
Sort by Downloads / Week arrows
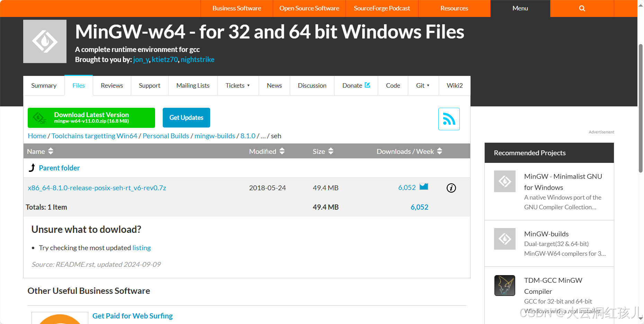439,151
